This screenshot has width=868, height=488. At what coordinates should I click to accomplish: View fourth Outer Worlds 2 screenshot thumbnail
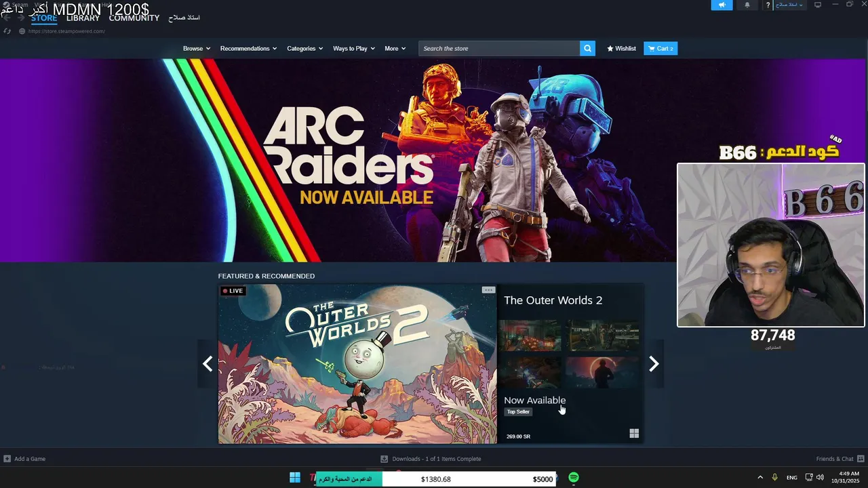click(603, 372)
